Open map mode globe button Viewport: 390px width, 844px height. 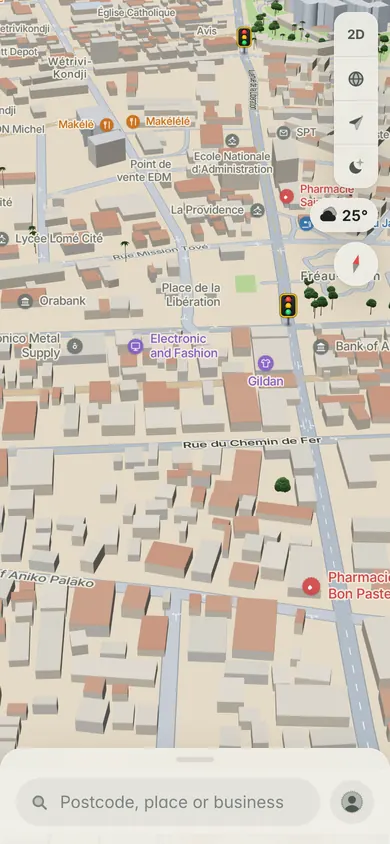point(356,79)
